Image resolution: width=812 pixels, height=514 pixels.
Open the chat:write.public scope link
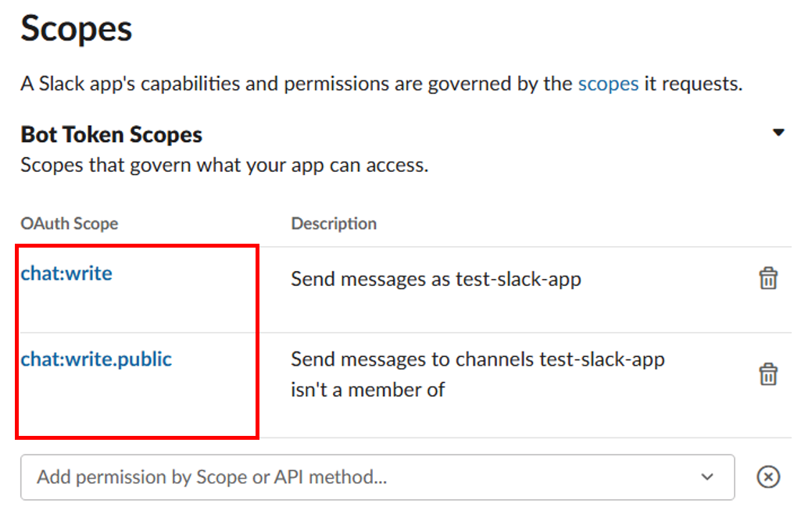coord(96,359)
